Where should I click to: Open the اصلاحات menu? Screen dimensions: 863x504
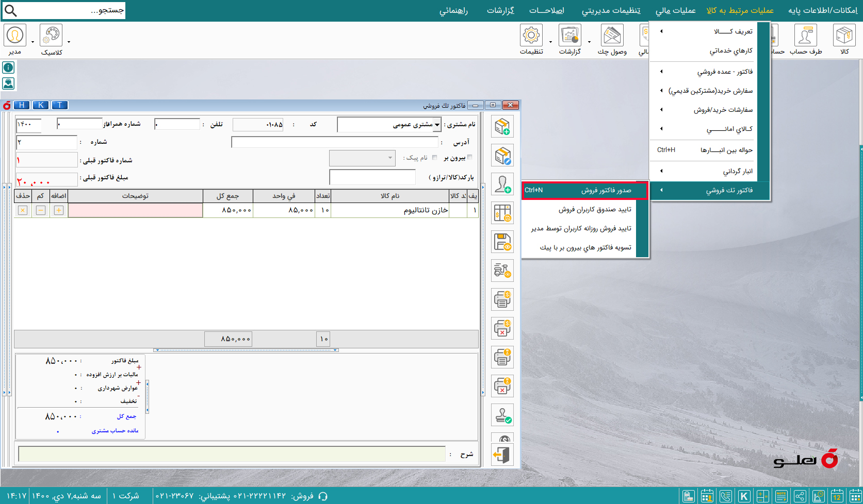[x=547, y=10]
